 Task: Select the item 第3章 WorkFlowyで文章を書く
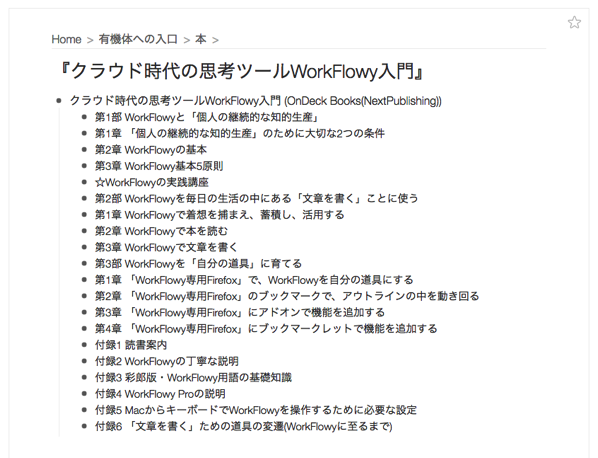[166, 247]
